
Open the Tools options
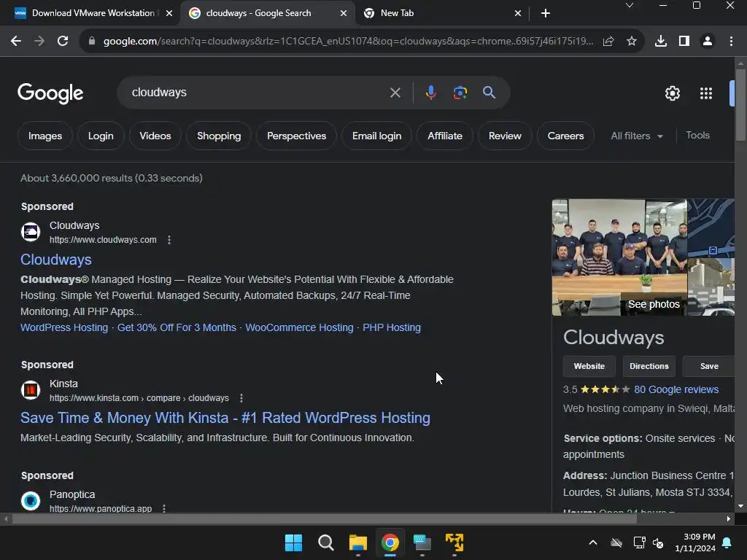[x=697, y=135]
